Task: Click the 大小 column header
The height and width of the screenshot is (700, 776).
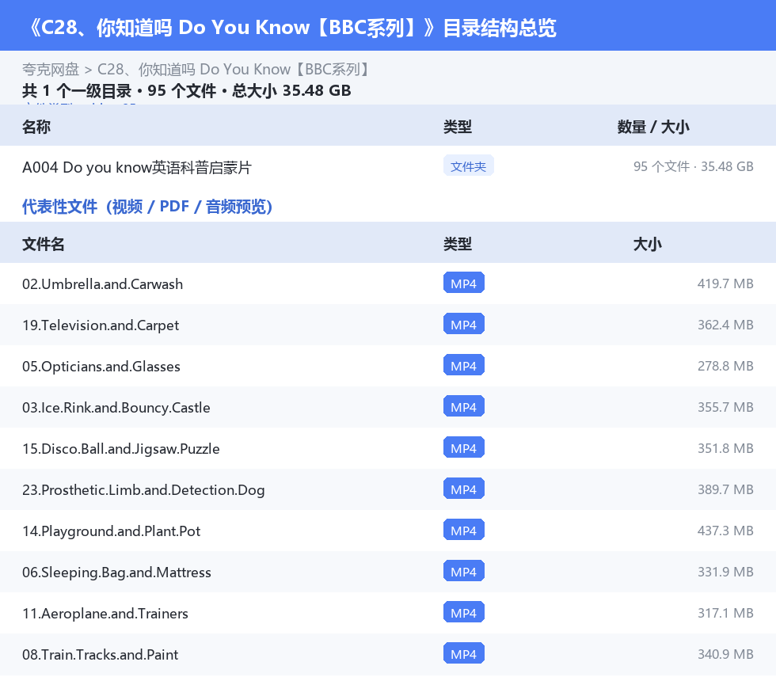Action: (648, 244)
